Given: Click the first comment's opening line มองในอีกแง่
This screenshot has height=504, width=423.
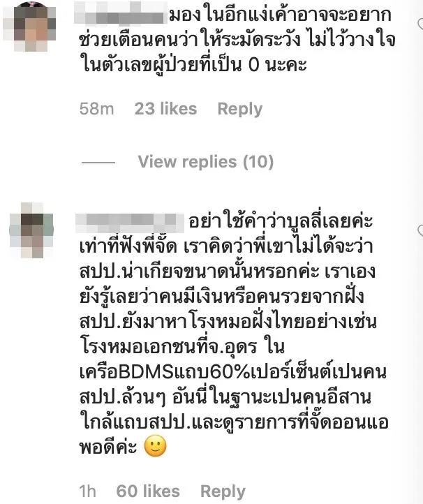Looking at the screenshot, I should [x=280, y=15].
